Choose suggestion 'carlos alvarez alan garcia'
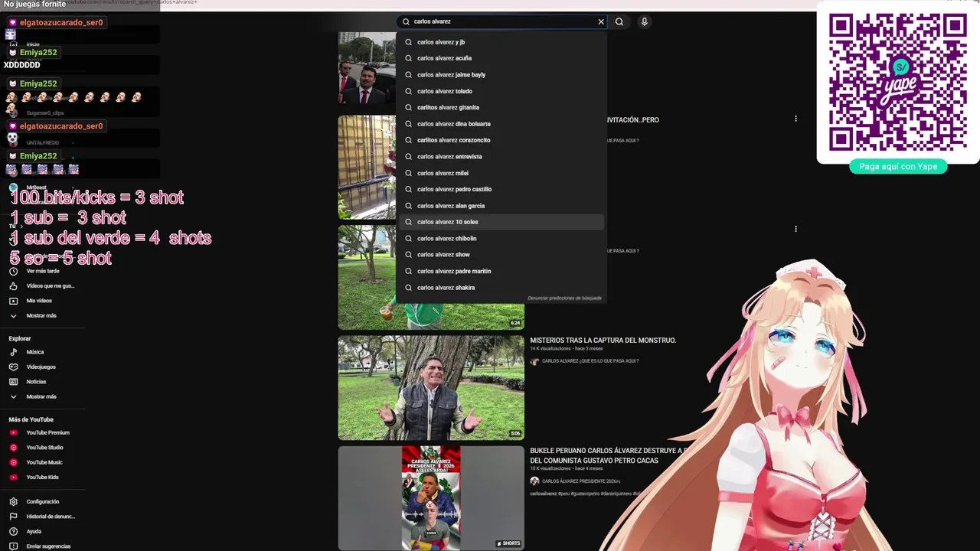The width and height of the screenshot is (980, 551). tap(501, 206)
